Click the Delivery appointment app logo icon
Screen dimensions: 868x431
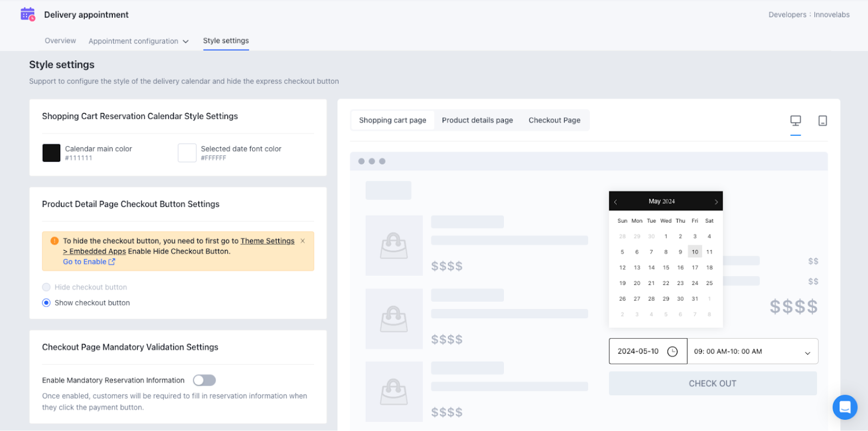point(28,15)
